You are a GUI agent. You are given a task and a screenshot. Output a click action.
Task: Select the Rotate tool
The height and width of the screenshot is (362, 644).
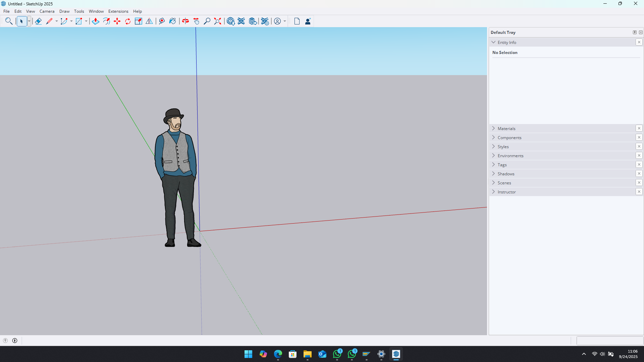click(x=128, y=21)
